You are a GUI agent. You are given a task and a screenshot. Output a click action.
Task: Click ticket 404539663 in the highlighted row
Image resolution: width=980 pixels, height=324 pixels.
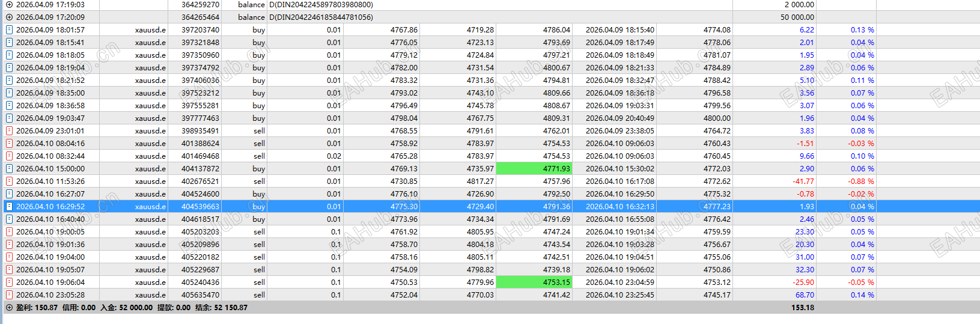200,206
